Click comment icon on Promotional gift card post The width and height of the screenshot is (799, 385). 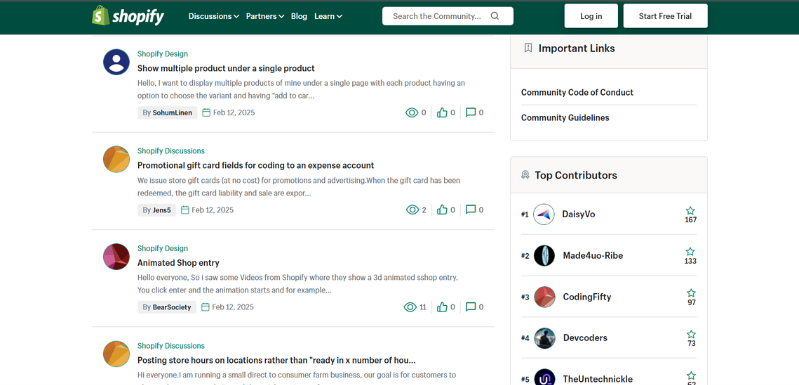click(471, 209)
